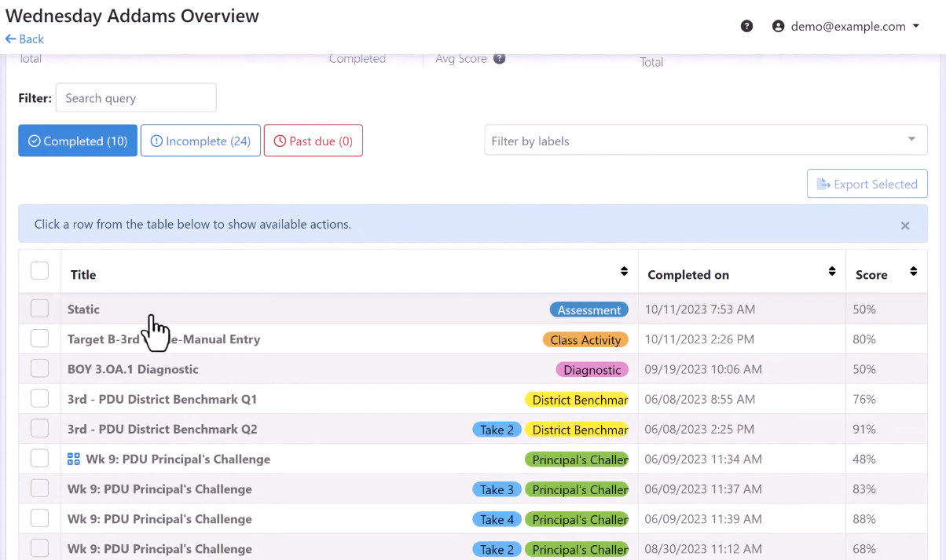Check the Take 3 Principal's Challenge checkbox
The width and height of the screenshot is (946, 560).
[x=39, y=488]
